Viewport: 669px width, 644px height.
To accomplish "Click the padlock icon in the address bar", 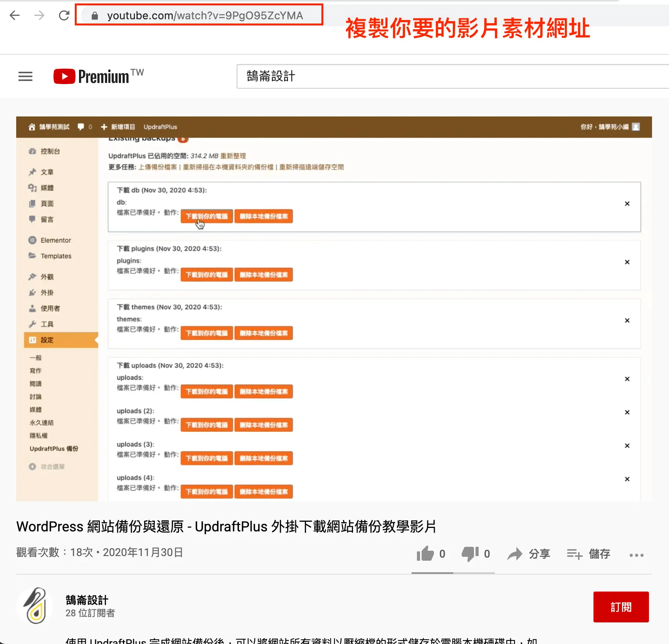I will point(95,15).
